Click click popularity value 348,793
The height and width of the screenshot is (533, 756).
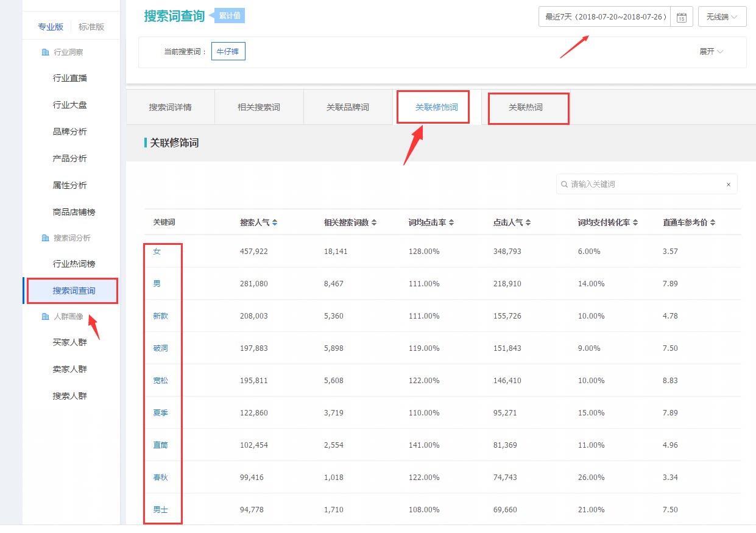[x=507, y=252]
